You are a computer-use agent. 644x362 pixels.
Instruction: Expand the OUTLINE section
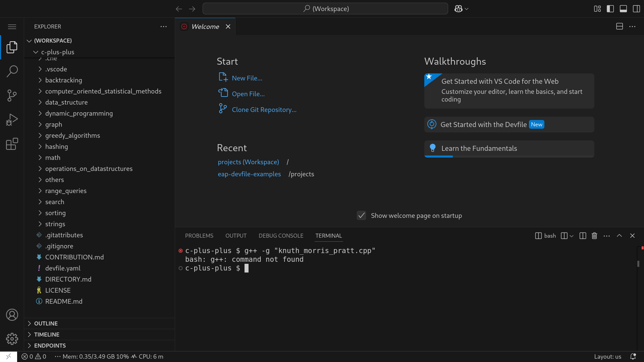click(x=46, y=323)
